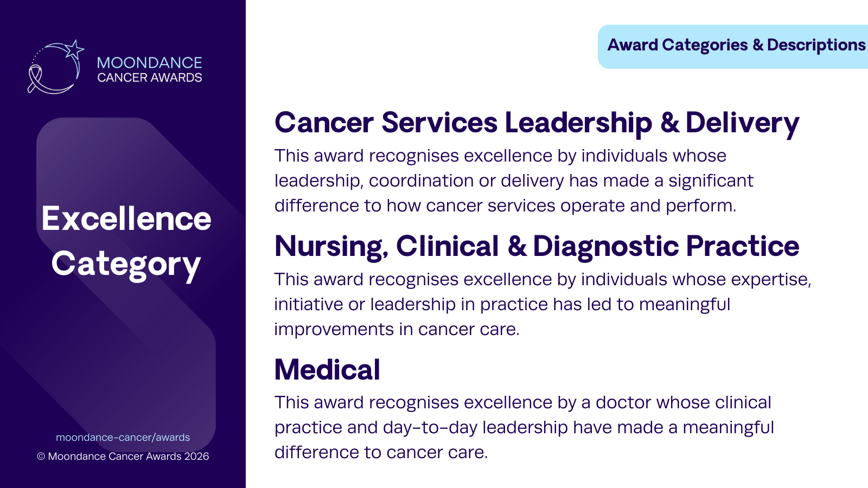Click the paragraph about a doctor's clinical practice
The height and width of the screenshot is (488, 868).
(524, 427)
